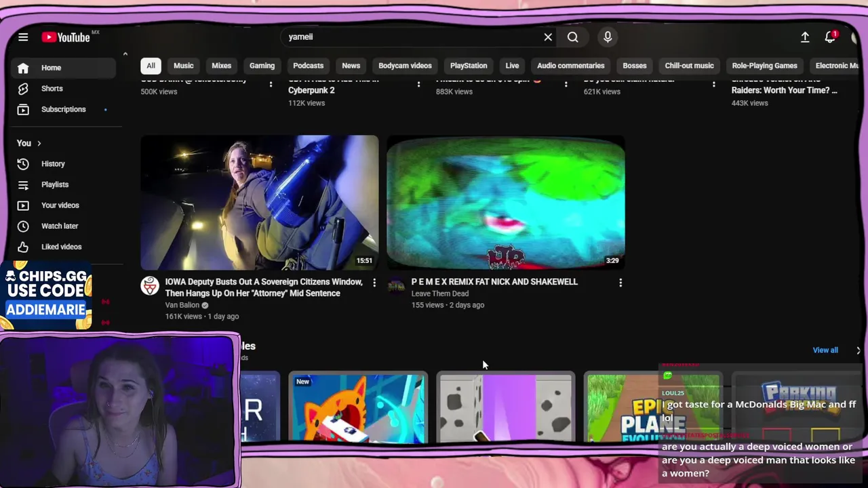Image resolution: width=868 pixels, height=488 pixels.
Task: Select the Live filter chip
Action: pos(512,66)
